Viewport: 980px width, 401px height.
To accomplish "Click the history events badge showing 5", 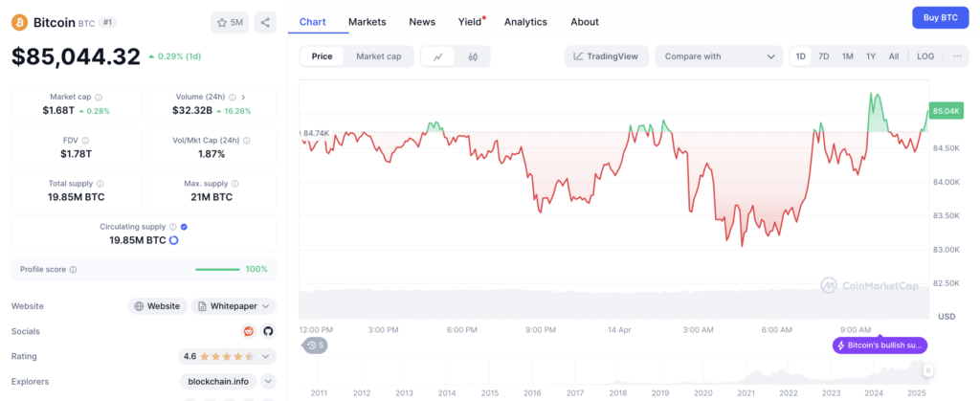I will (316, 345).
